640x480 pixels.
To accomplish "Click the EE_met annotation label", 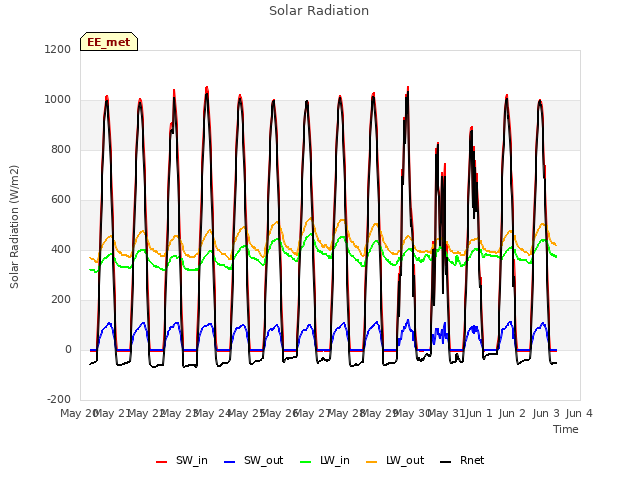I will pos(109,42).
